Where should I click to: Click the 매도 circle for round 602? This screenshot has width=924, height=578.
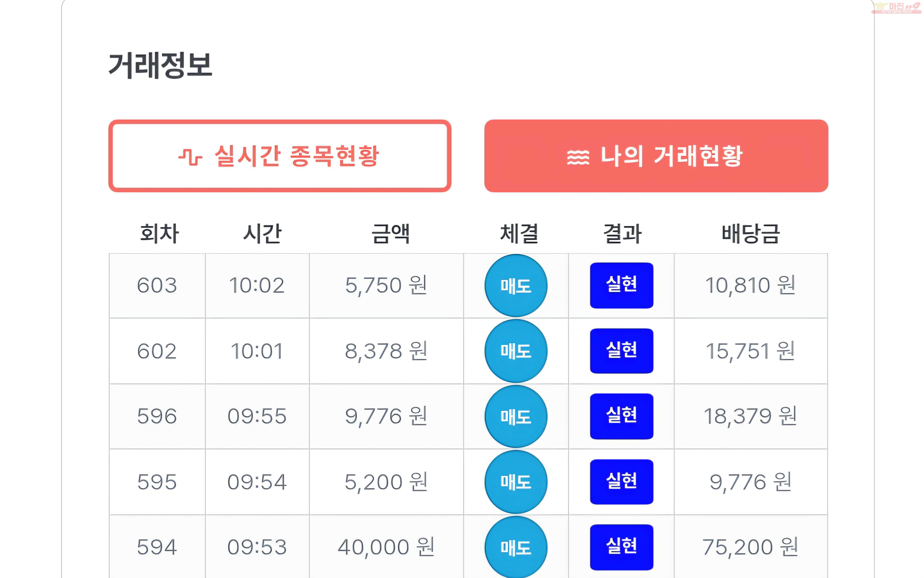click(516, 351)
